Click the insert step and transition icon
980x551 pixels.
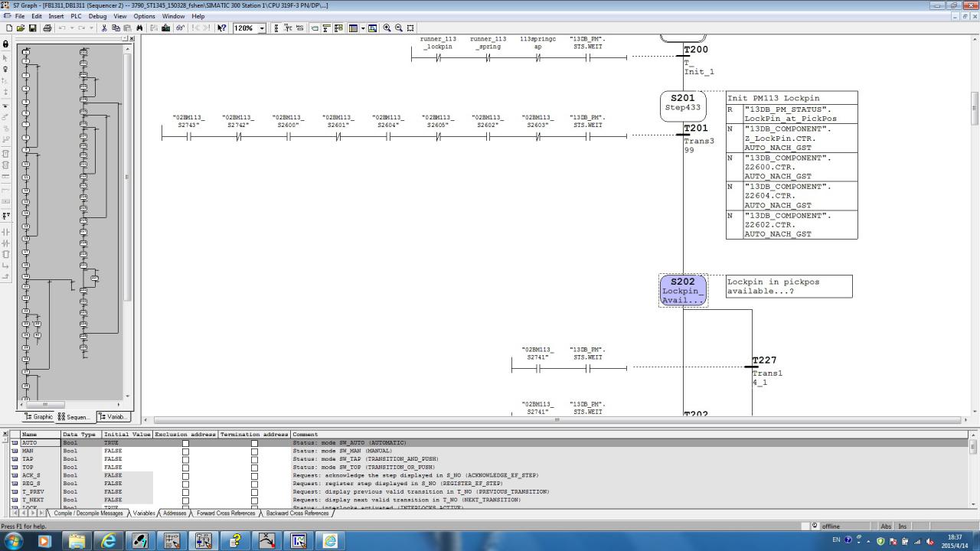pos(6,70)
